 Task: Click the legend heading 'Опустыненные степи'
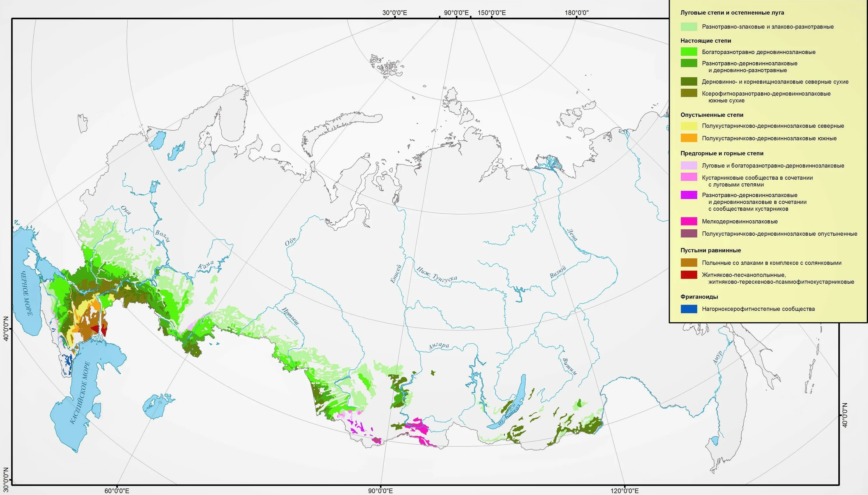click(712, 115)
